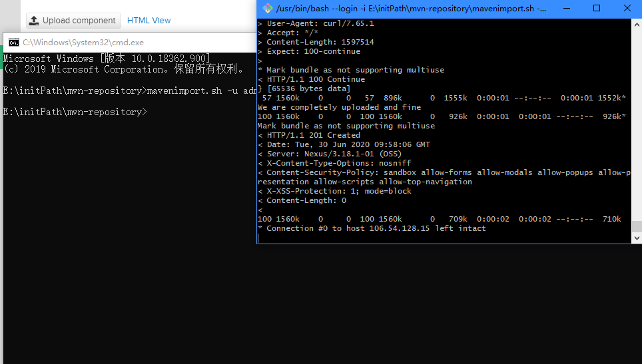Image resolution: width=642 pixels, height=364 pixels.
Task: Click the upload arrow icon on Upload component
Action: 34,21
